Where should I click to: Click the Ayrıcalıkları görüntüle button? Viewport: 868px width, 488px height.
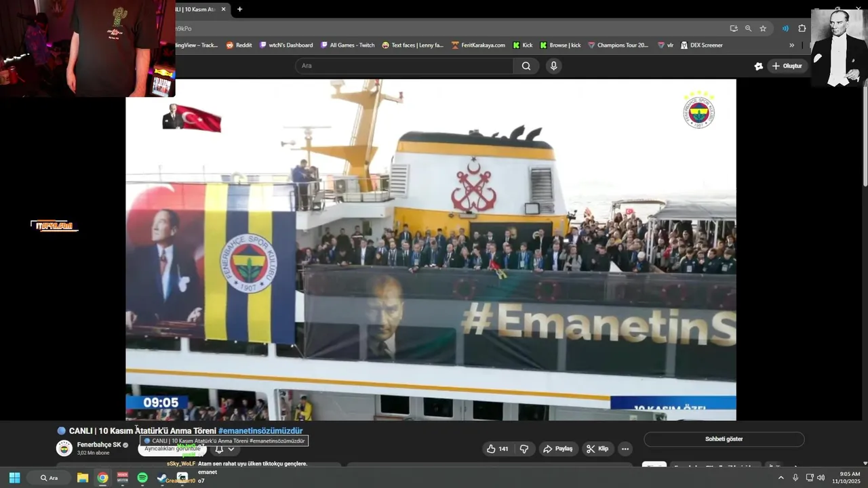(172, 449)
